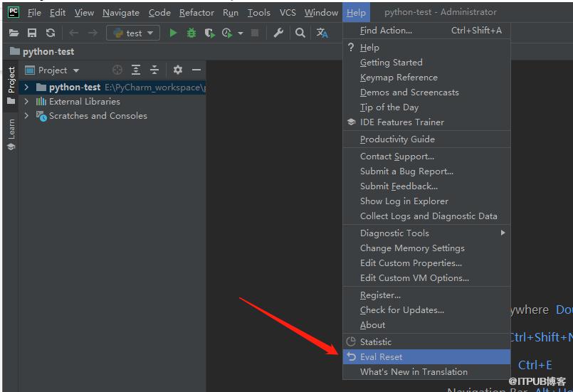
Task: Select Getting Started
Action: coord(426,63)
